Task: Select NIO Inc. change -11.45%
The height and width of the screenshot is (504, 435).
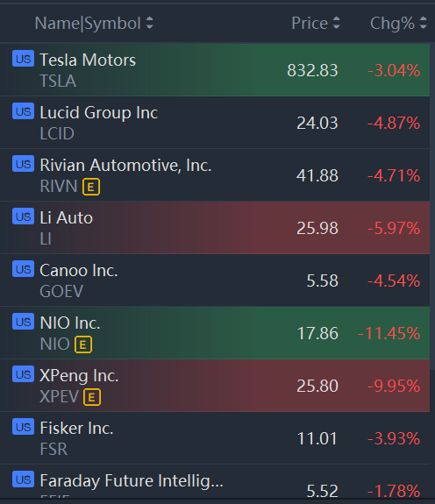Action: click(x=389, y=333)
